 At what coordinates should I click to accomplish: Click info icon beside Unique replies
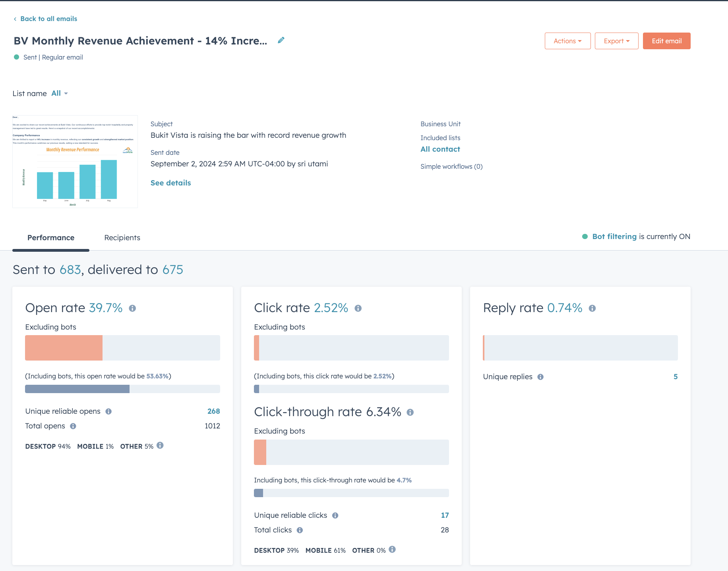pos(540,377)
